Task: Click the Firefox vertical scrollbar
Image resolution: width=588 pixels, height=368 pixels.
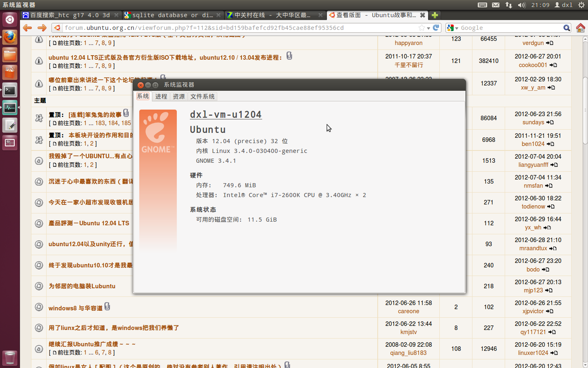Action: coord(585,110)
